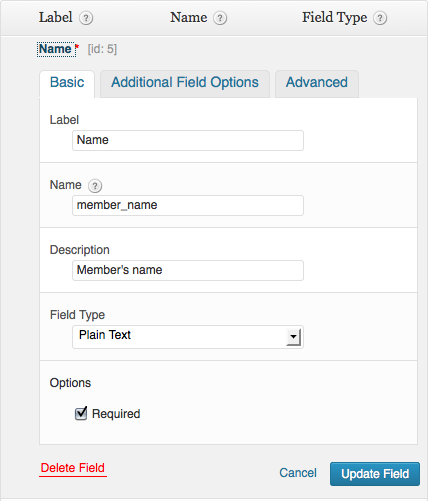Screen dimensions: 429x501
Task: Open the Advanced tab
Action: coord(317,83)
